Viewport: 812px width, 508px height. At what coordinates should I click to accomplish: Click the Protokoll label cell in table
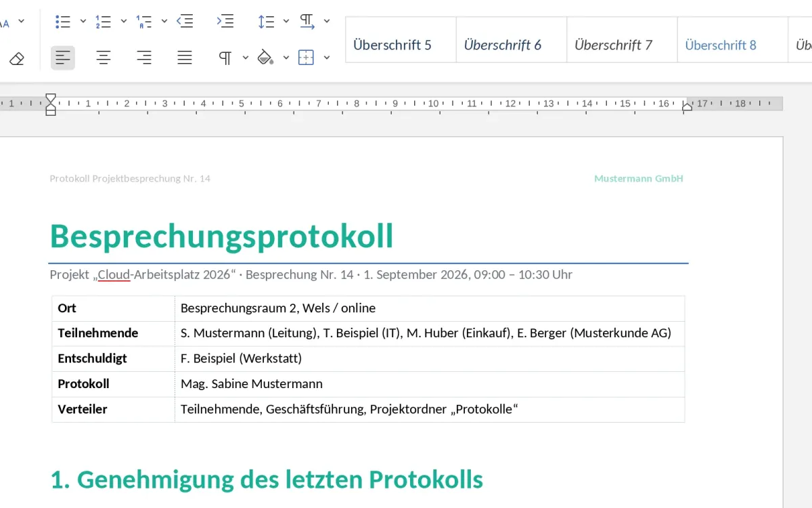tap(114, 384)
